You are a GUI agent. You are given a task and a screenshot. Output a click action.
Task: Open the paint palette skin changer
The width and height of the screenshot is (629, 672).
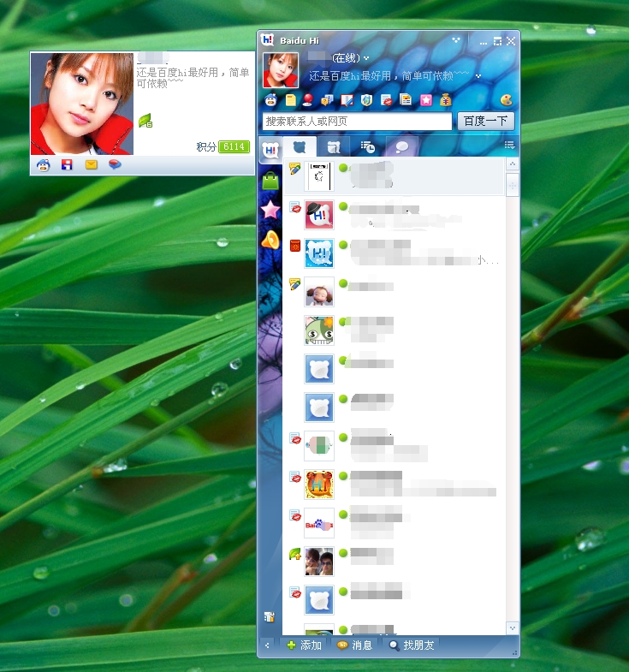coord(507,100)
